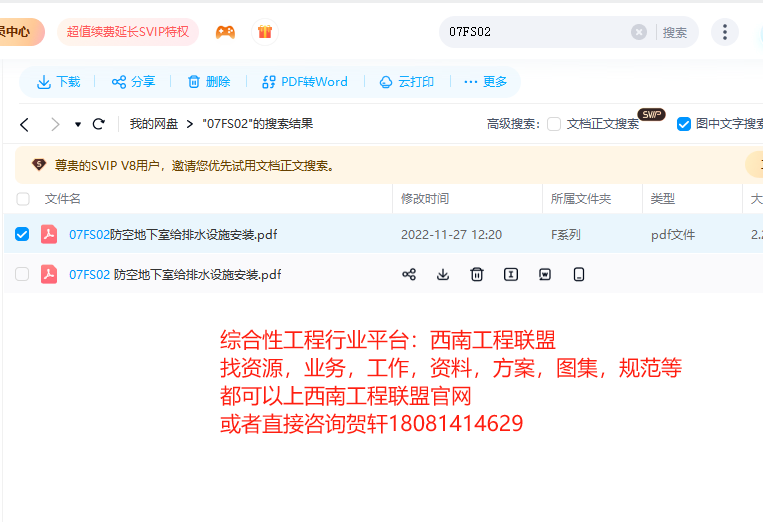Click the rename icon in the second file row
The width and height of the screenshot is (763, 522).
coord(511,274)
